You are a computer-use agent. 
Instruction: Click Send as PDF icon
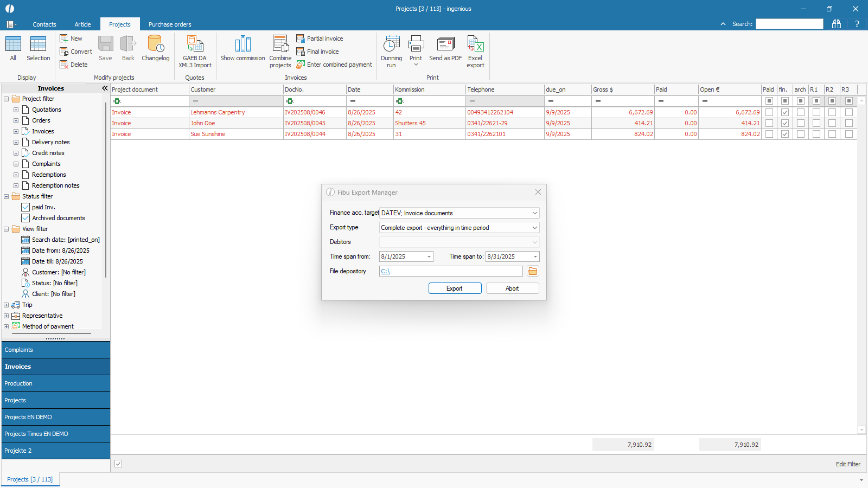pyautogui.click(x=445, y=45)
